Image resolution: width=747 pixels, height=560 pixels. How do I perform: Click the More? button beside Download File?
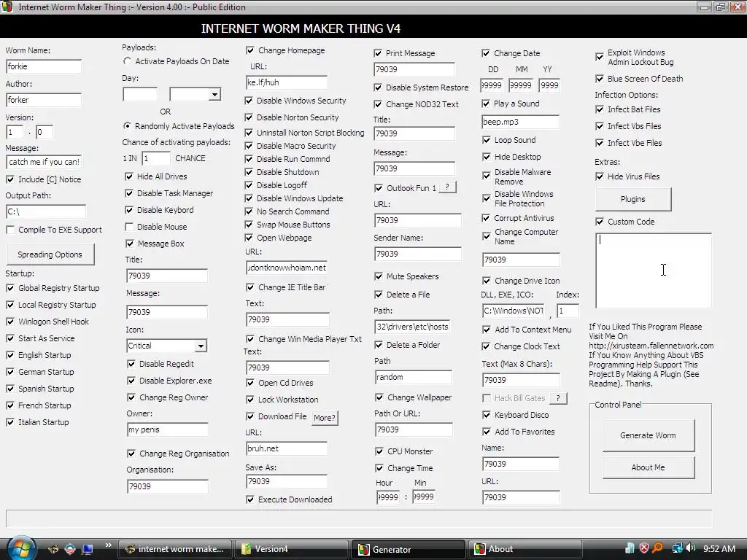point(325,418)
